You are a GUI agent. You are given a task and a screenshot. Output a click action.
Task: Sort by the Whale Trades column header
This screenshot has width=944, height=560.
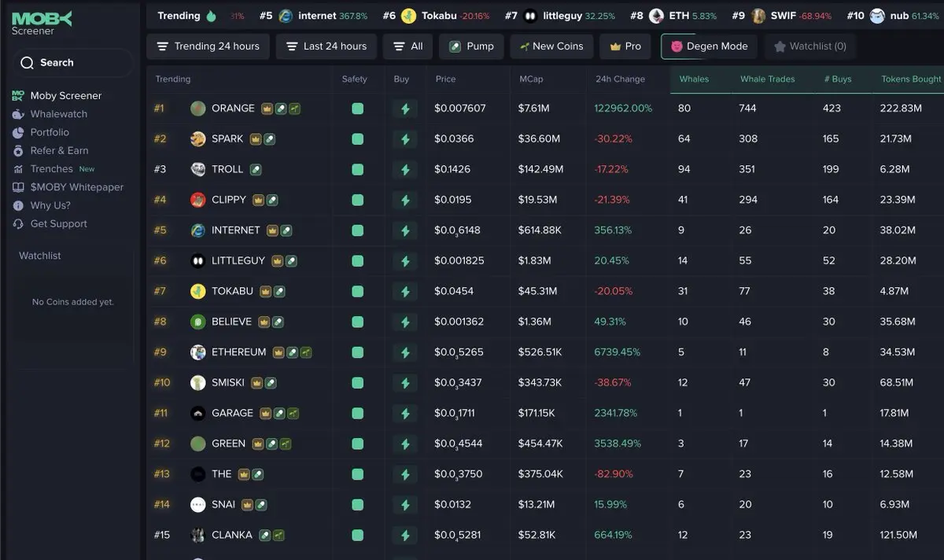(768, 79)
